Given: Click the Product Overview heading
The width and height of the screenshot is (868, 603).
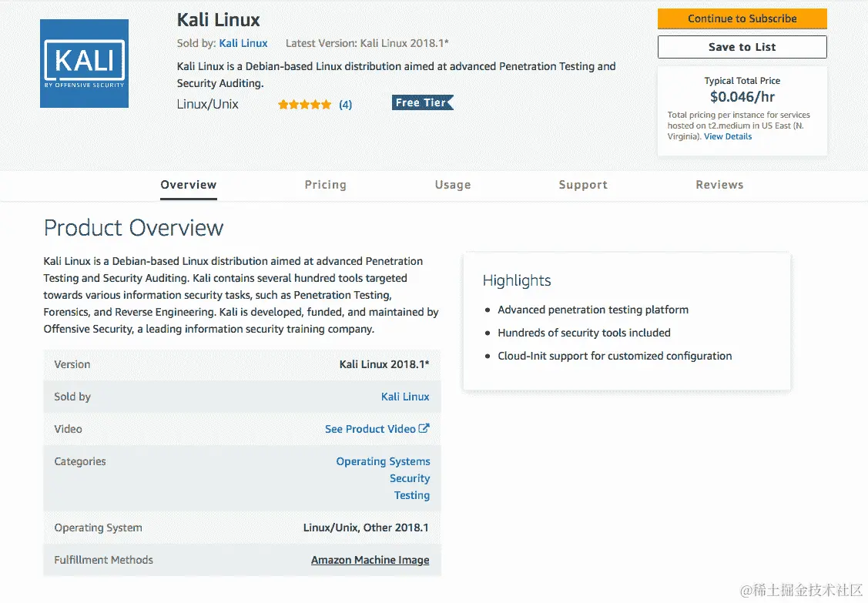Looking at the screenshot, I should 133,228.
